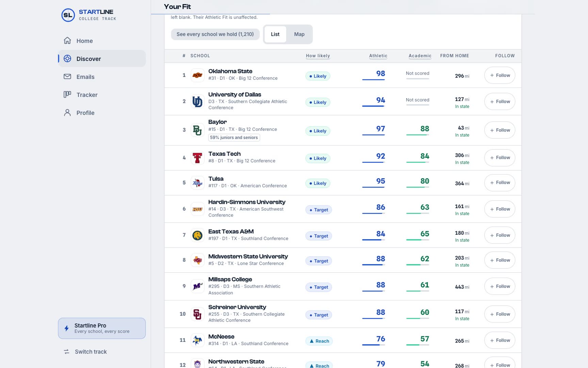
Task: Click Tulsa's academic score 80
Action: 425,181
